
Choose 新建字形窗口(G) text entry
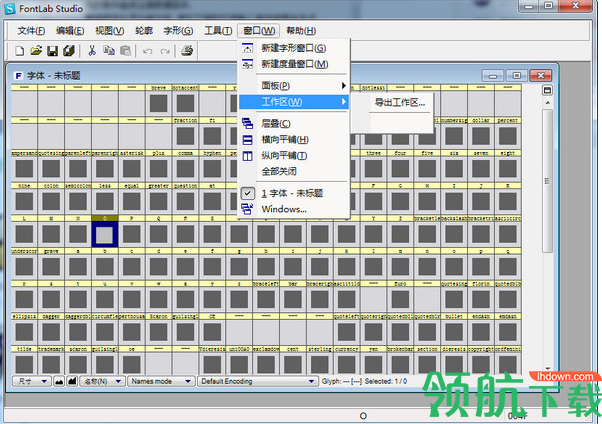294,48
